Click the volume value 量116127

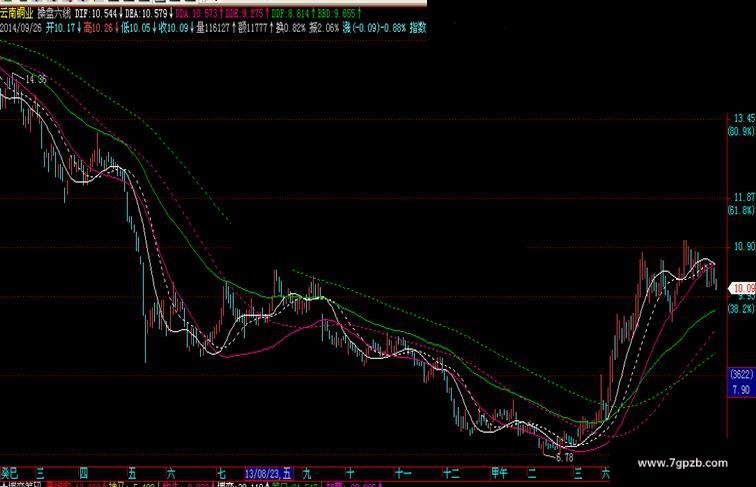tap(213, 28)
